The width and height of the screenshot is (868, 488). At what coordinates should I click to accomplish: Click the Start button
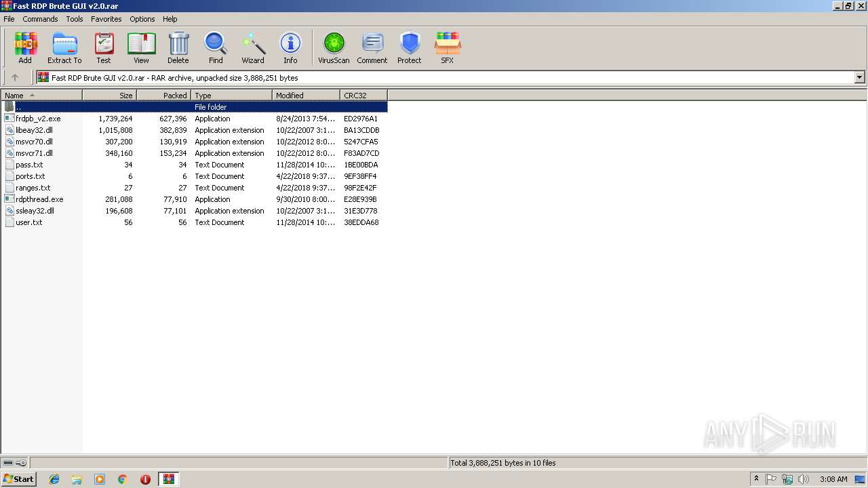click(18, 479)
